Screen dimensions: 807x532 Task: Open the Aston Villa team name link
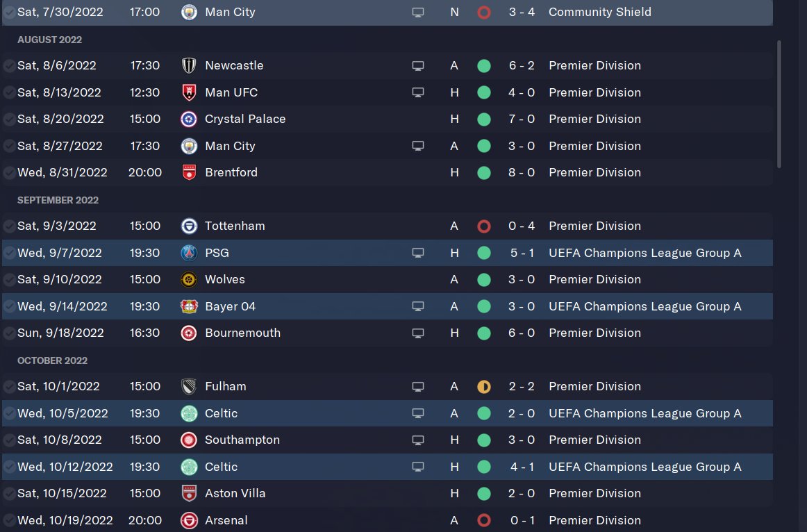click(235, 493)
